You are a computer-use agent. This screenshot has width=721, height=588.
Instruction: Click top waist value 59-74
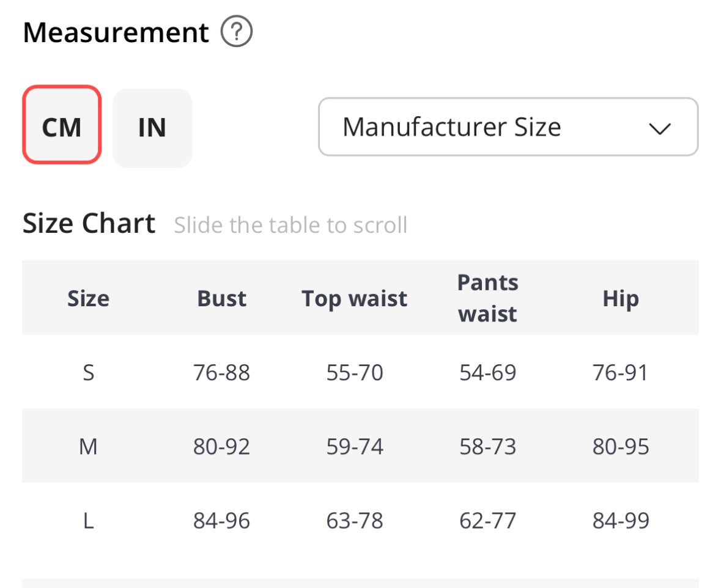[354, 447]
